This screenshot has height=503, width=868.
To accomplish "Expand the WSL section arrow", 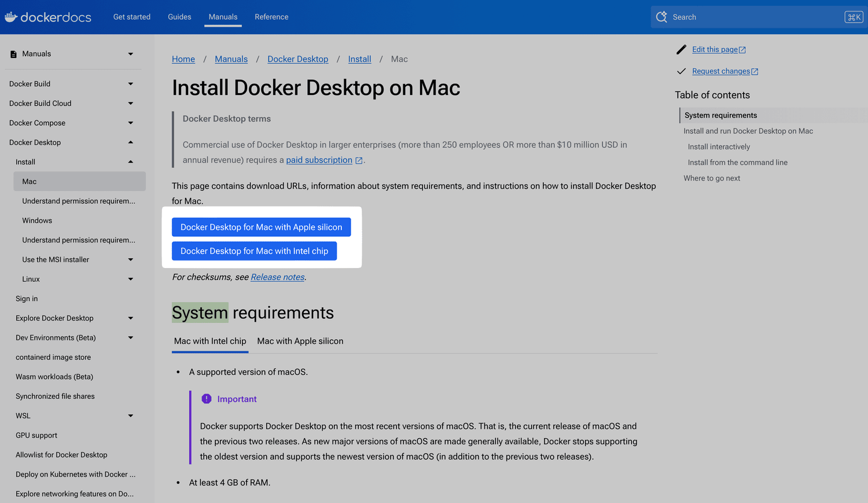I will click(131, 416).
